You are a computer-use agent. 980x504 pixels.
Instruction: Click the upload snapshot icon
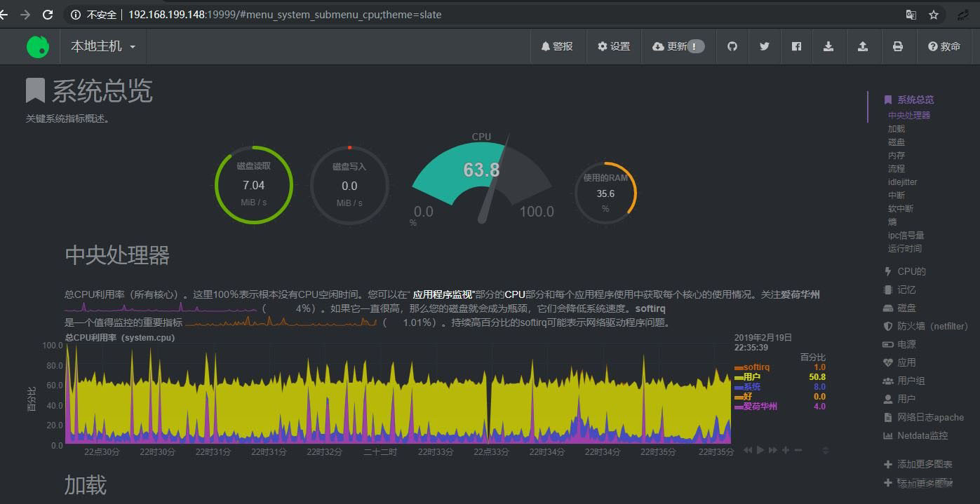tap(863, 46)
